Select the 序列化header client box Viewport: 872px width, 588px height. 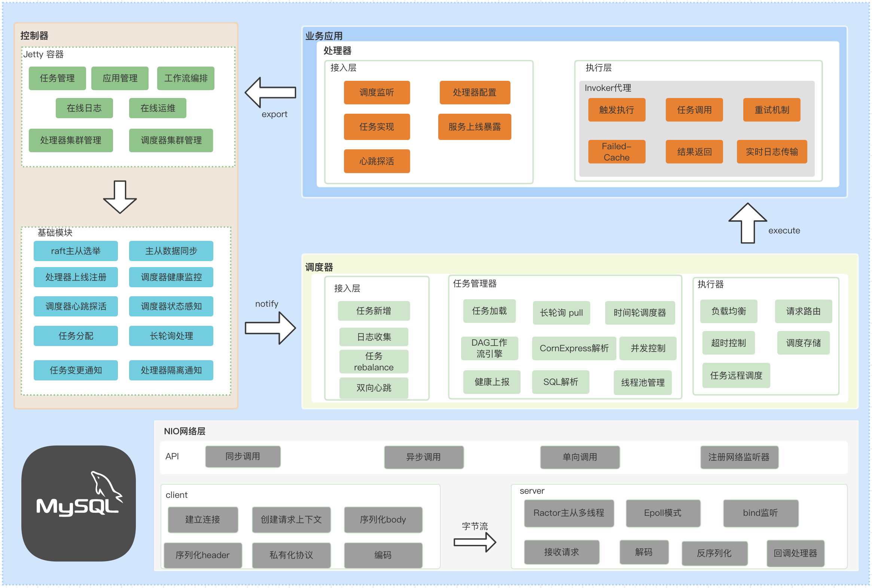tap(202, 555)
